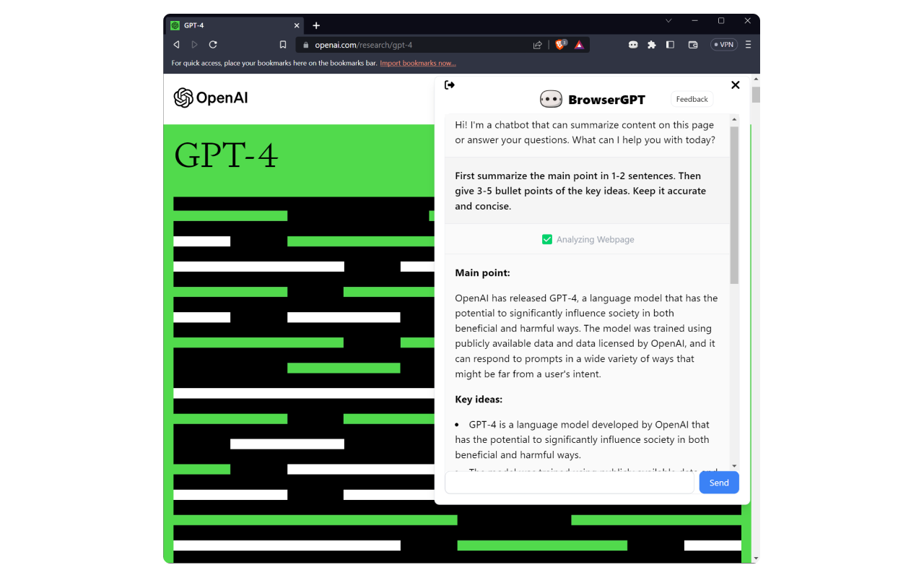Click the chat scrollbar down arrow
924x578 pixels.
(x=734, y=466)
